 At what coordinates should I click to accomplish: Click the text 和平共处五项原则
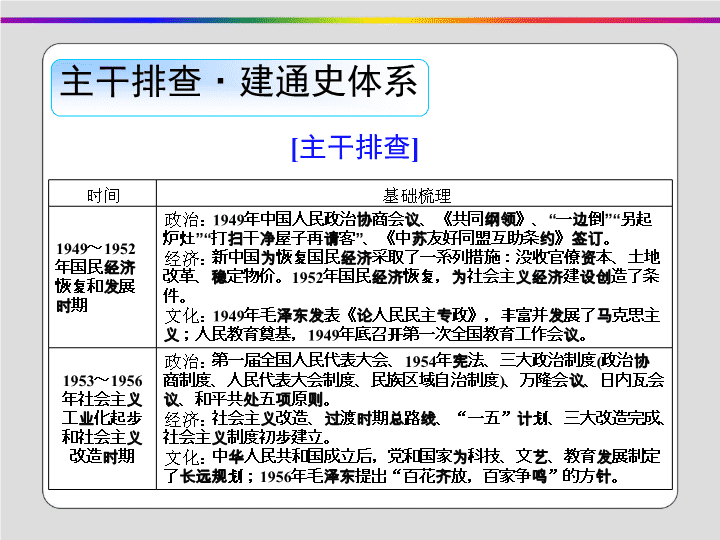pyautogui.click(x=259, y=399)
